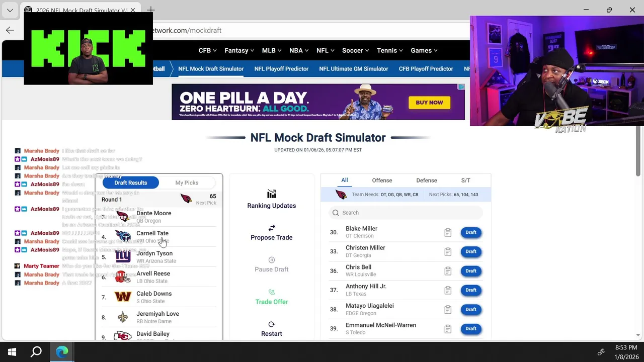644x362 pixels.
Task: Select the Arvell Reese draft result
Action: coord(159,277)
